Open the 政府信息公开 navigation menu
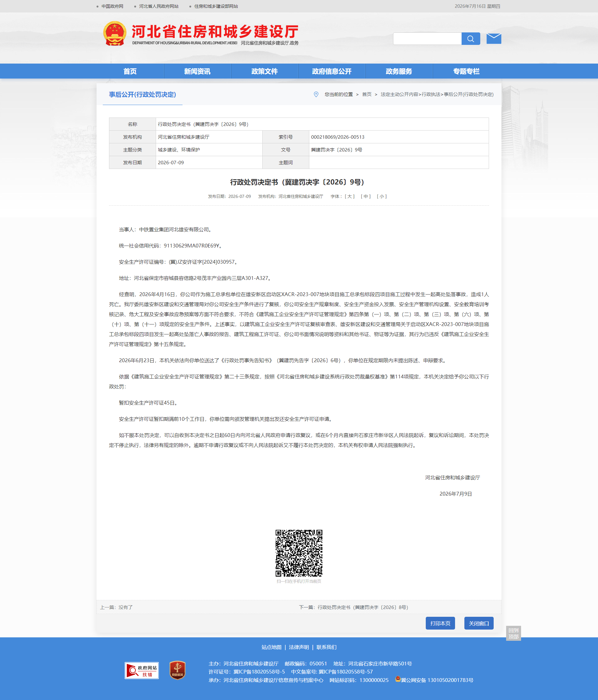This screenshot has width=598, height=700. (x=332, y=71)
